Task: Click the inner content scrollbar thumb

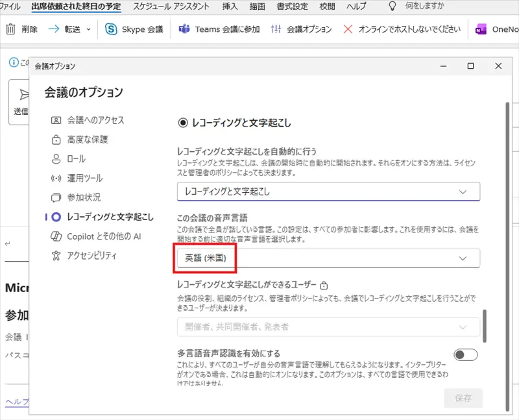Action: click(485, 326)
